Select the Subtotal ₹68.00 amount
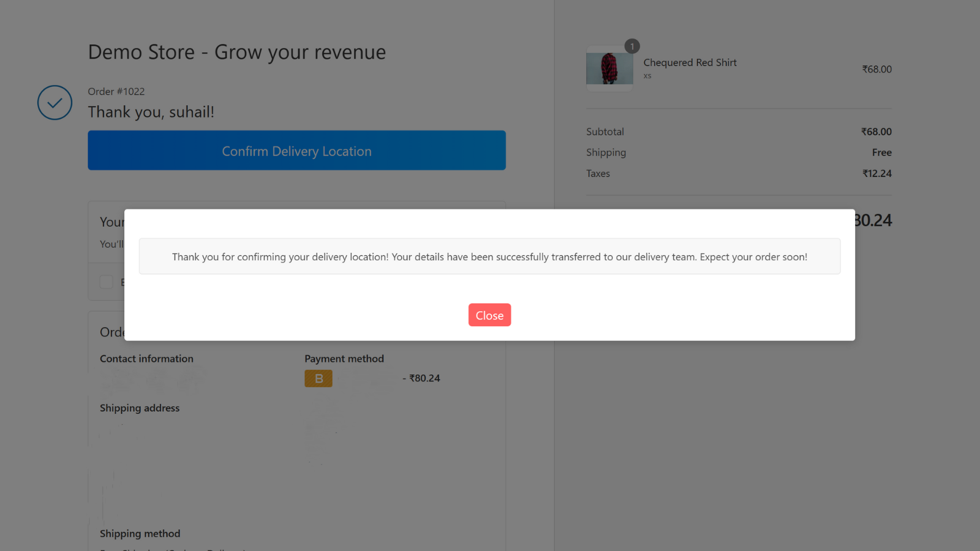 coord(876,132)
